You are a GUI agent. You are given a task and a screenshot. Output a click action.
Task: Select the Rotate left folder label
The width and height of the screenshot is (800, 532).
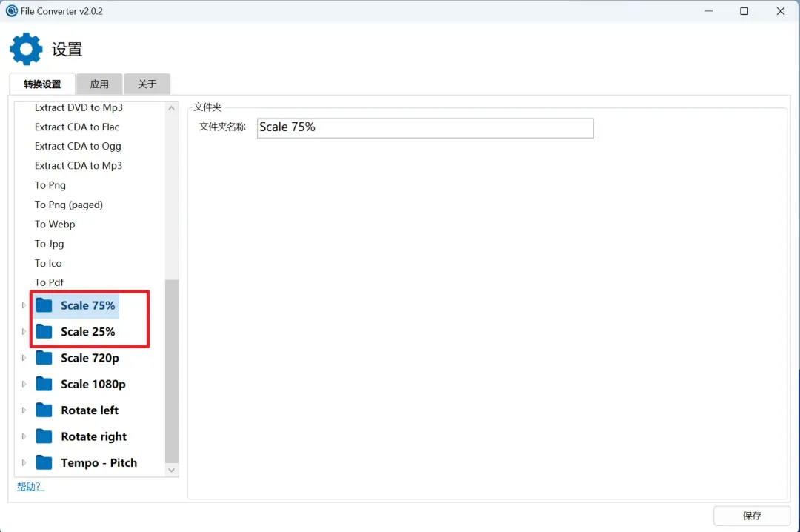click(90, 410)
